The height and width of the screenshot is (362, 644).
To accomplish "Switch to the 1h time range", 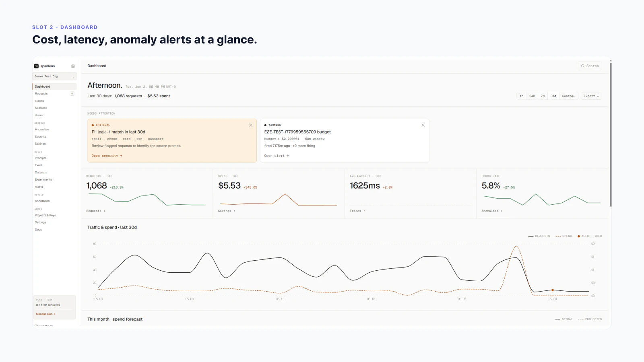I will [x=521, y=96].
